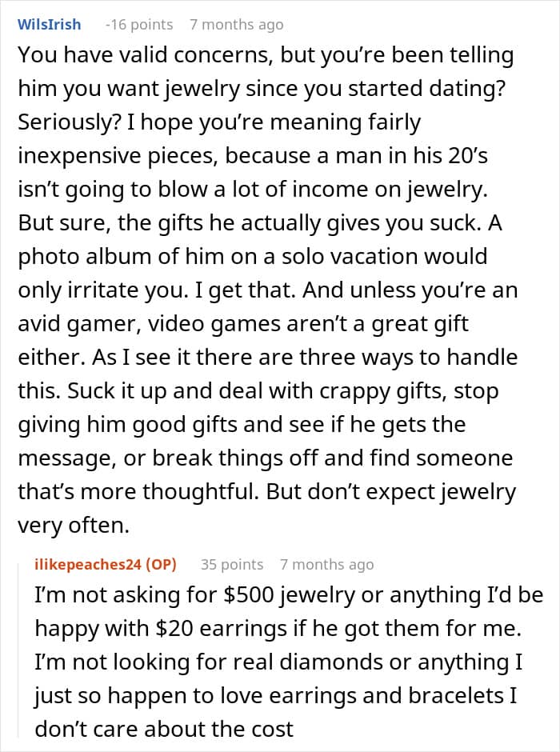Click the line starting "either. As I see it"
The width and height of the screenshot is (560, 752).
point(267,358)
